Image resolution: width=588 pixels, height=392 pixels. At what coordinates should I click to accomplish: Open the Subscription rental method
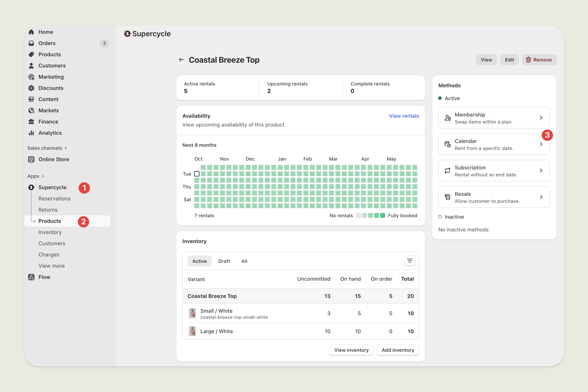click(x=494, y=171)
